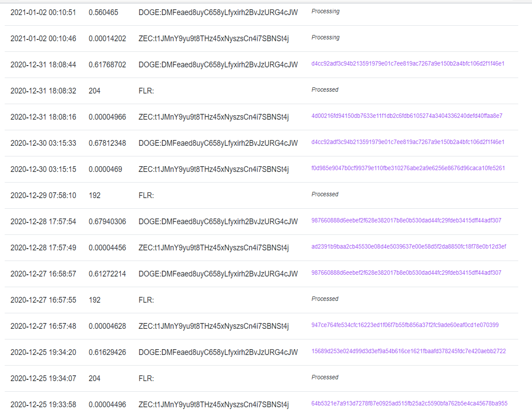Click Processed status in 2020-12-27 16:57:55 row
The image size is (532, 413).
point(325,299)
